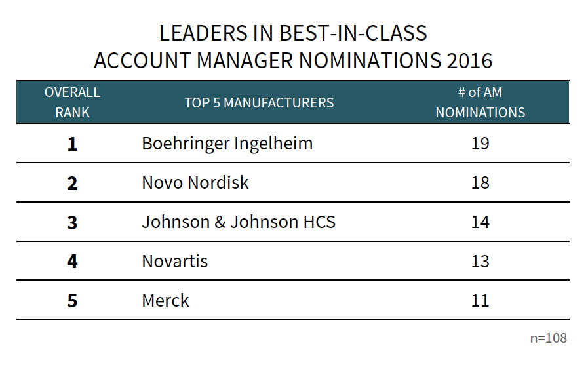Select Johnson & Johnson HCS entry
Image resolution: width=588 pixels, height=369 pixels.
coord(239,222)
